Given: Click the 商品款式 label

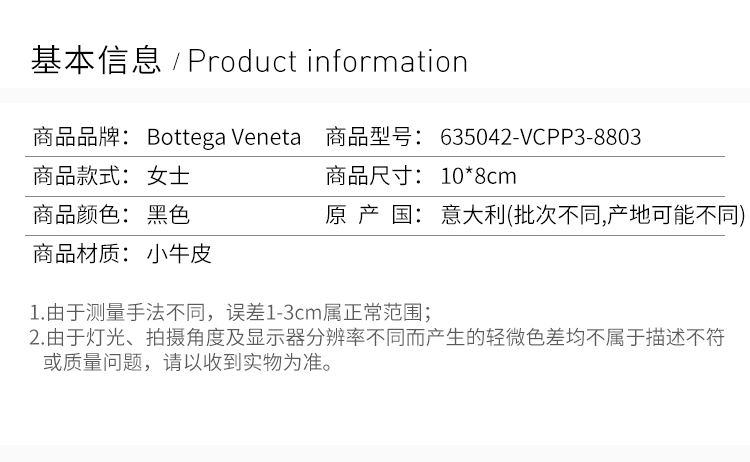Looking at the screenshot, I should (x=81, y=176).
